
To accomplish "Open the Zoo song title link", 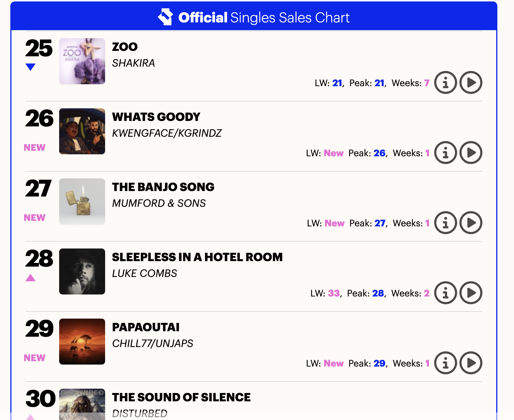I will [x=125, y=47].
